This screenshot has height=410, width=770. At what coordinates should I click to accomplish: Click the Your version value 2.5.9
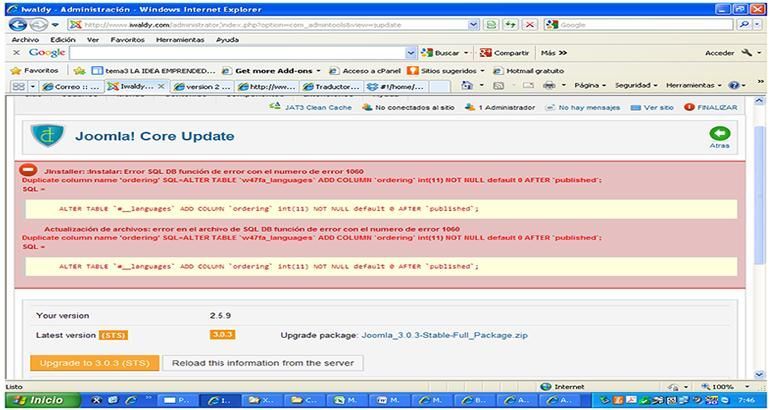click(220, 315)
